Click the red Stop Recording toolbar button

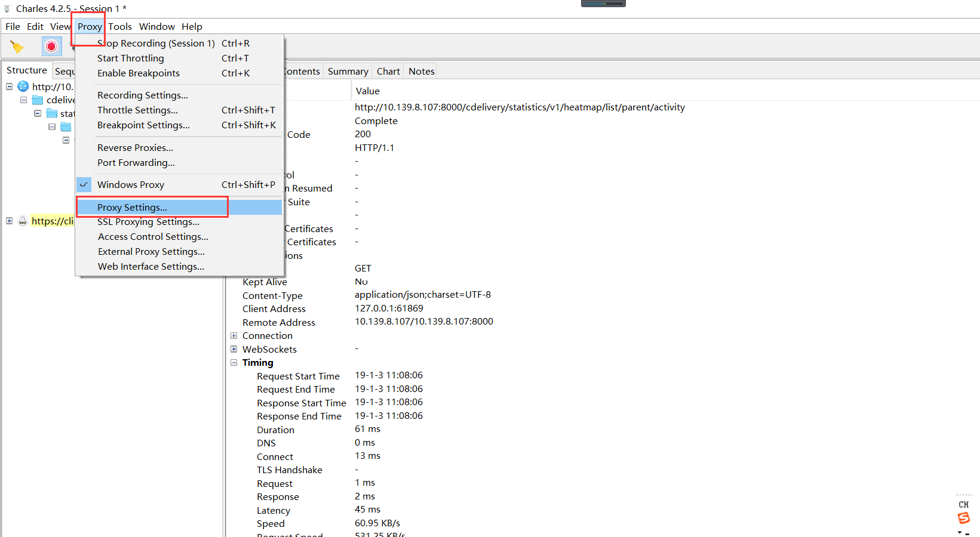pos(51,47)
